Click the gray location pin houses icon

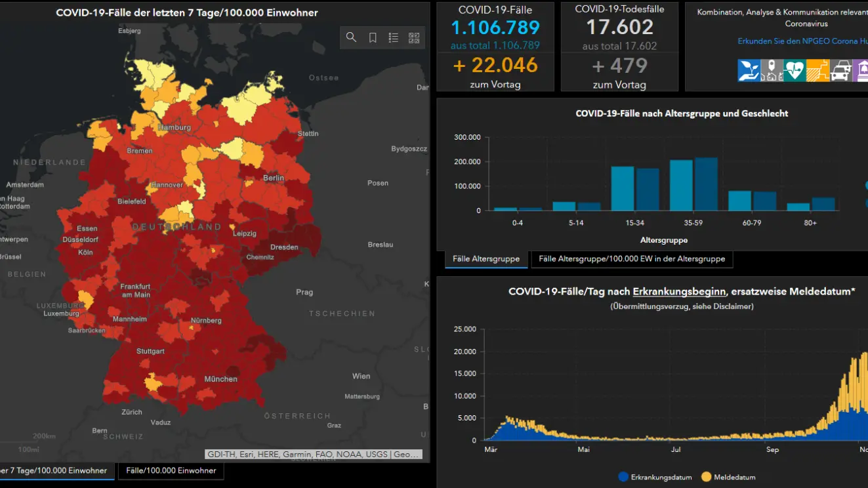(772, 70)
